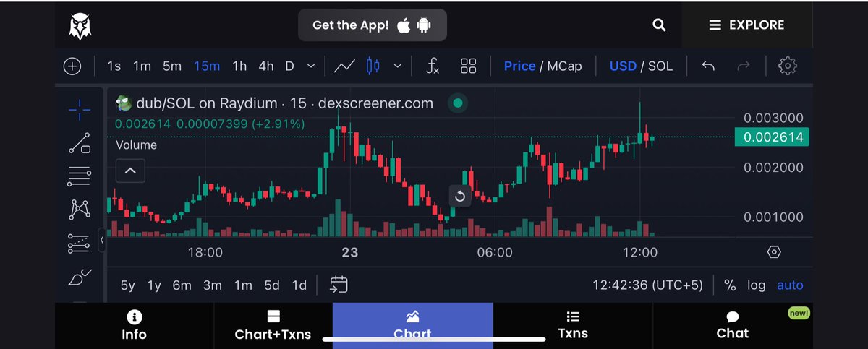This screenshot has width=868, height=349.
Task: Select the 3m date range
Action: pyautogui.click(x=212, y=285)
